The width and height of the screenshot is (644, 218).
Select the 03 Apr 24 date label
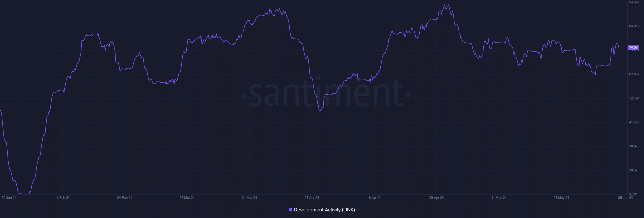312,198
